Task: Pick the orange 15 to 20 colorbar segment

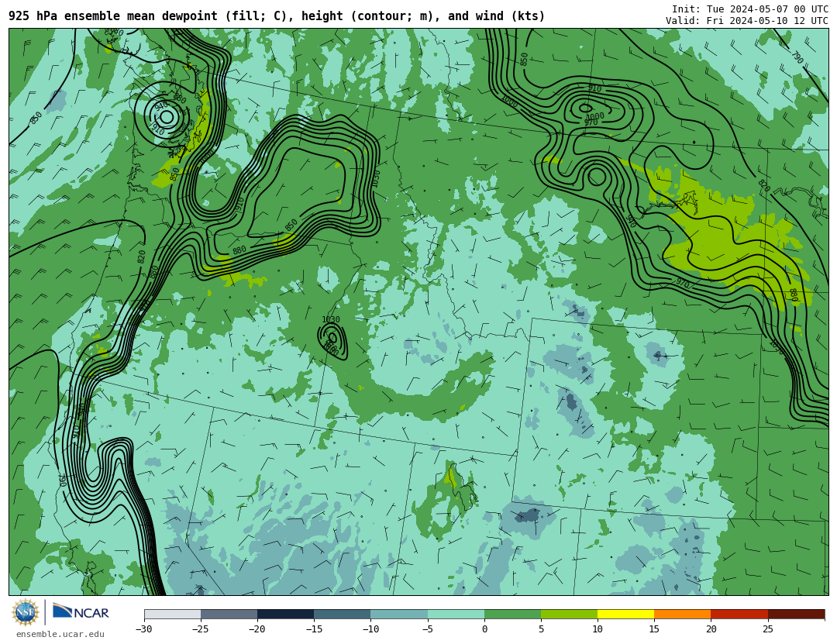Action: (683, 614)
